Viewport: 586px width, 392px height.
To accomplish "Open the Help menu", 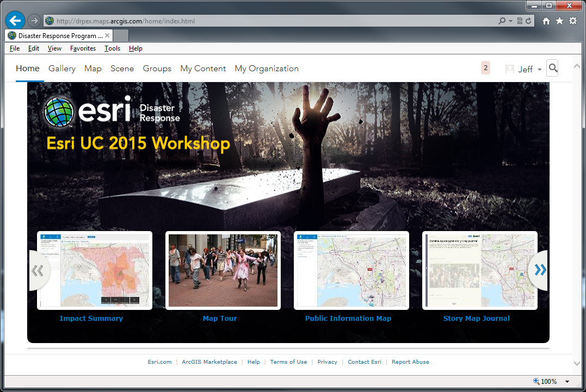I will pyautogui.click(x=135, y=48).
